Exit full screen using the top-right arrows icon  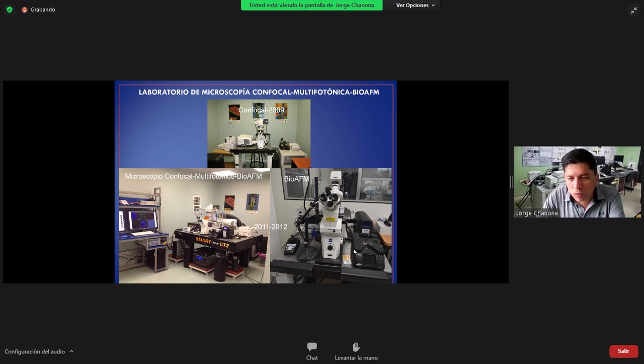click(633, 11)
